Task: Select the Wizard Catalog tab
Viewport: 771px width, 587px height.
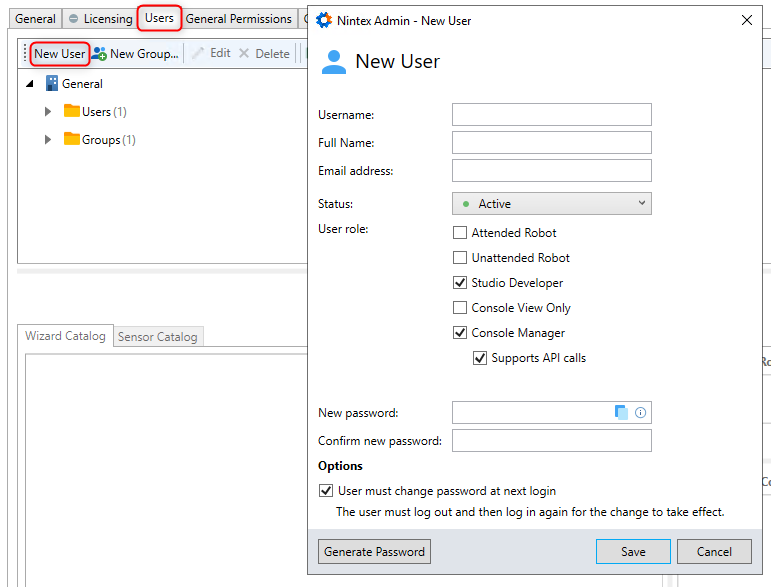Action: pyautogui.click(x=65, y=336)
